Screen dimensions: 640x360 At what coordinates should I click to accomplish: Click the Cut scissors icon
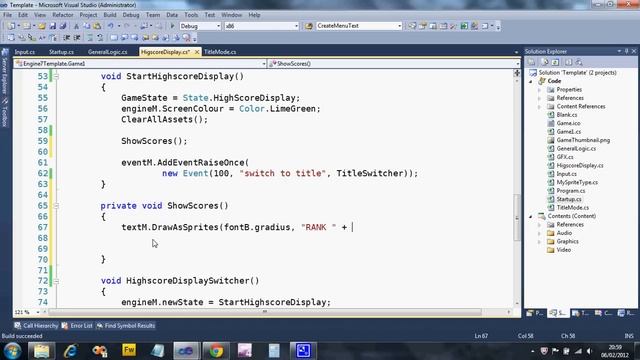[x=76, y=26]
